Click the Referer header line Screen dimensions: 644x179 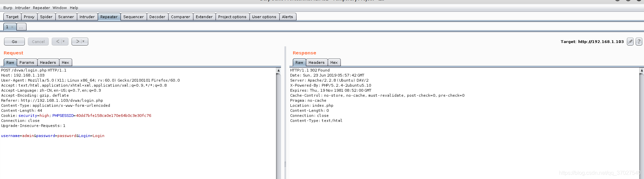pyautogui.click(x=52, y=100)
